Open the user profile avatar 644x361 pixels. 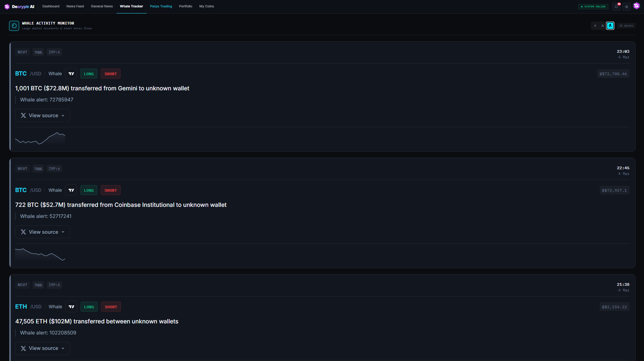click(636, 6)
